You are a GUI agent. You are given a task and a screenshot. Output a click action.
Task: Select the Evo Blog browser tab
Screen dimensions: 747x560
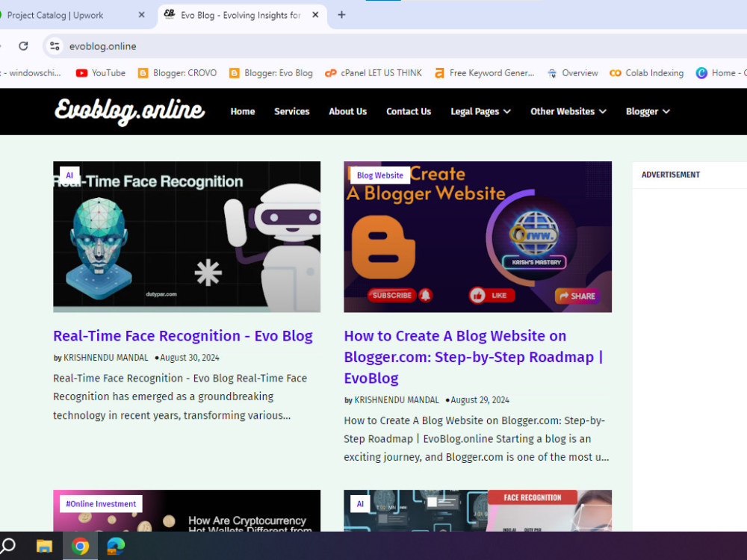(x=242, y=15)
